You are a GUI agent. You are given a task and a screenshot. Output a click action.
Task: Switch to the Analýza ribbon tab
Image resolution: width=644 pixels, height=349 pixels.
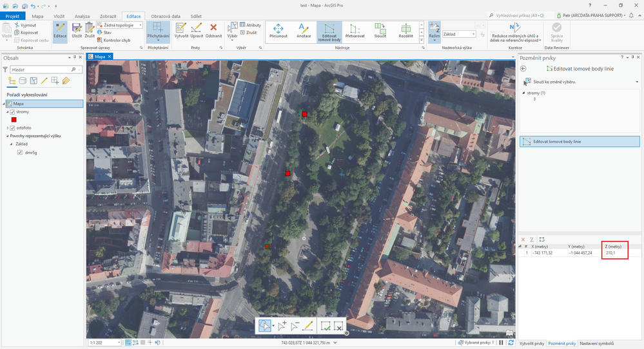tap(82, 15)
